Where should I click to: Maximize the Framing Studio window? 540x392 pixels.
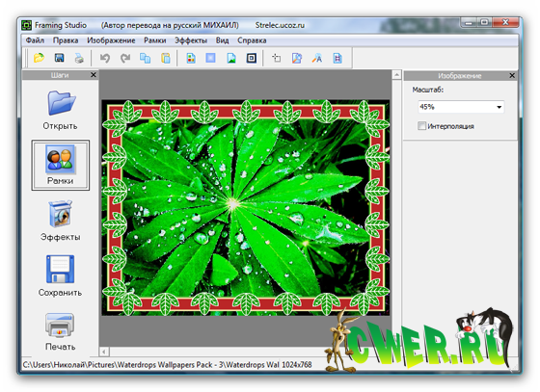(484, 23)
